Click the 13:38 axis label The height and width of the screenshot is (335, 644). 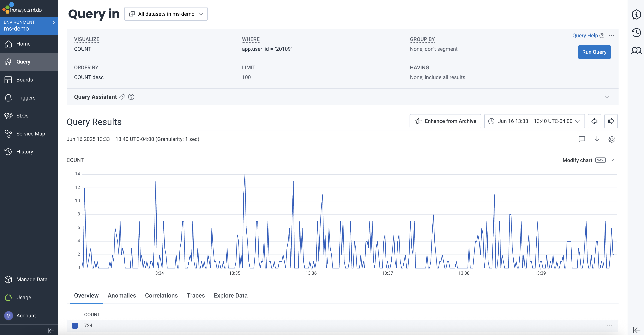tap(464, 273)
